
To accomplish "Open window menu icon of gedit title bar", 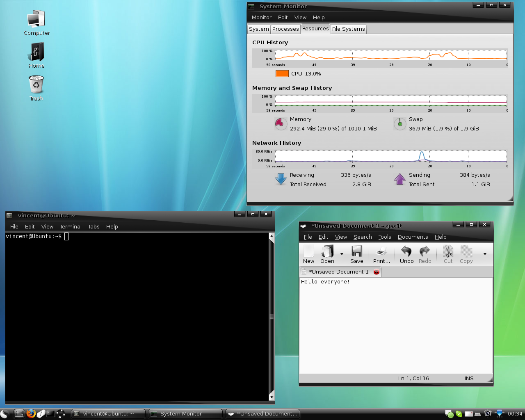I will 303,226.
